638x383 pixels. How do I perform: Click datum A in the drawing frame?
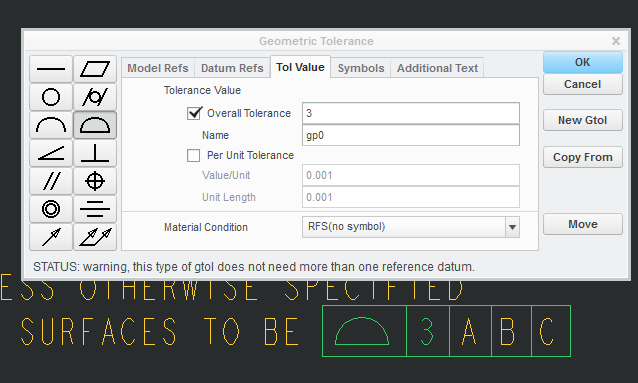(x=469, y=332)
